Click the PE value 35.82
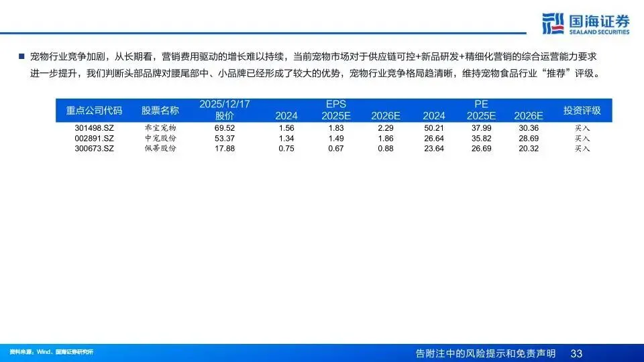 pyautogui.click(x=482, y=138)
